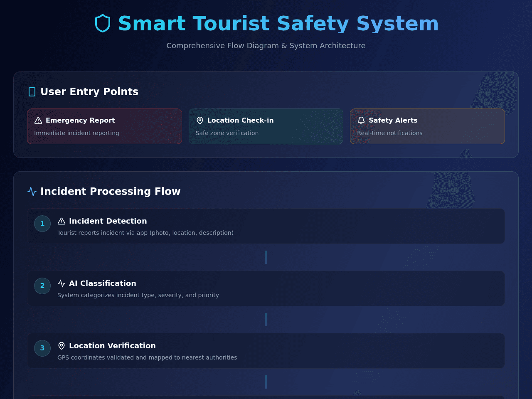Click the step 2 number badge
This screenshot has width=532, height=399.
42,286
